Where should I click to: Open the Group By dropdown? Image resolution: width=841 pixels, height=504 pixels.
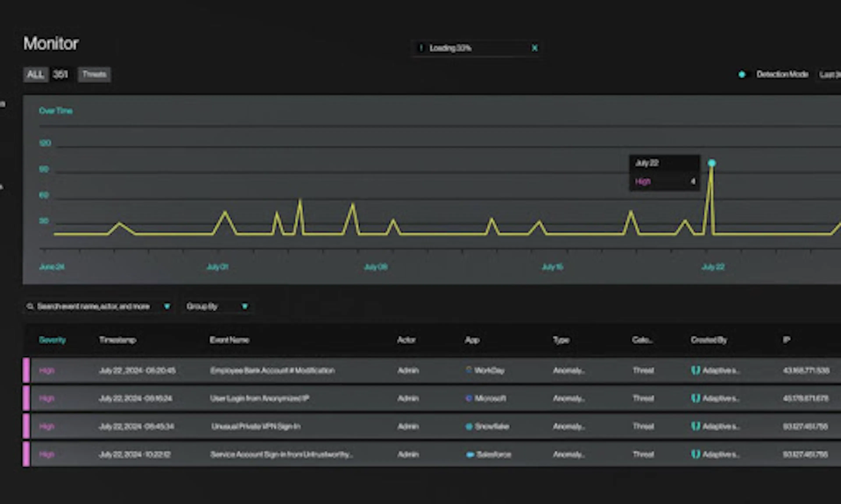pos(217,306)
